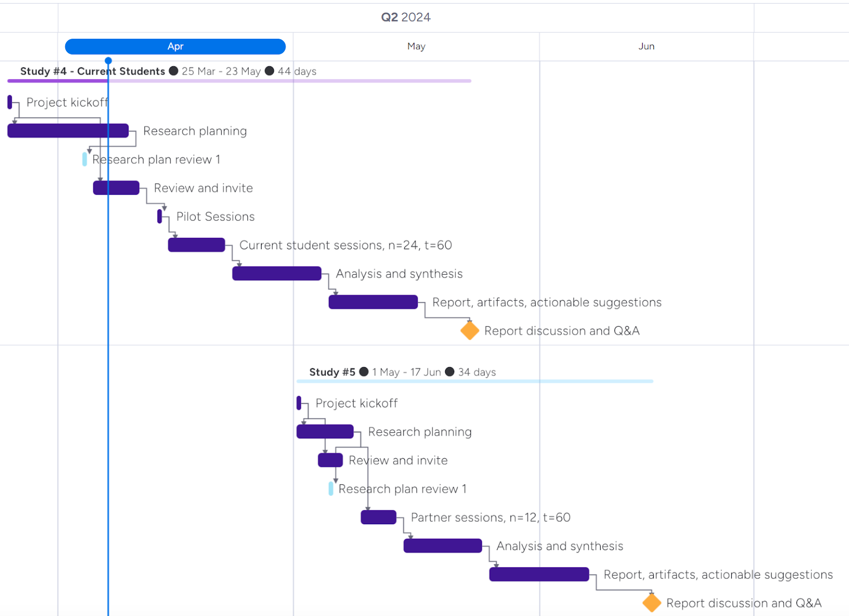Click the blue today marker dot
This screenshot has height=616, width=849.
108,60
